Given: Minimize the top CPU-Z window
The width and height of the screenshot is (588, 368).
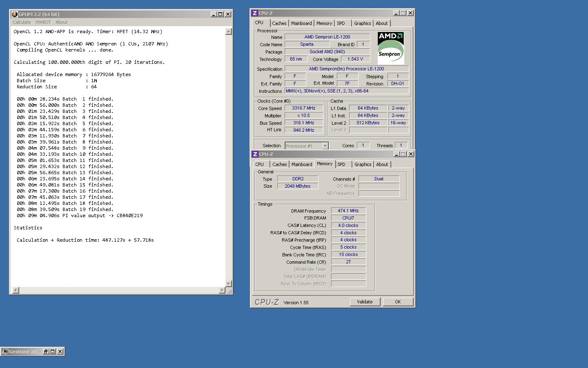Looking at the screenshot, I should click(x=396, y=13).
